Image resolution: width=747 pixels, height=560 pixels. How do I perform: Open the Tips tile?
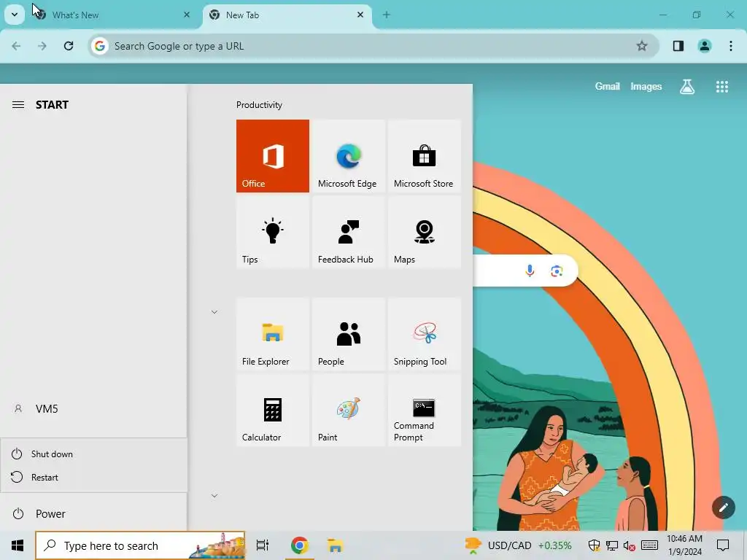point(273,232)
